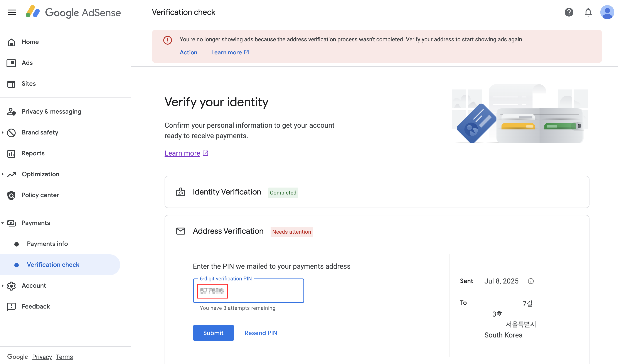Click the Action link in alert banner
Viewport: 618px width, 364px height.
point(189,52)
